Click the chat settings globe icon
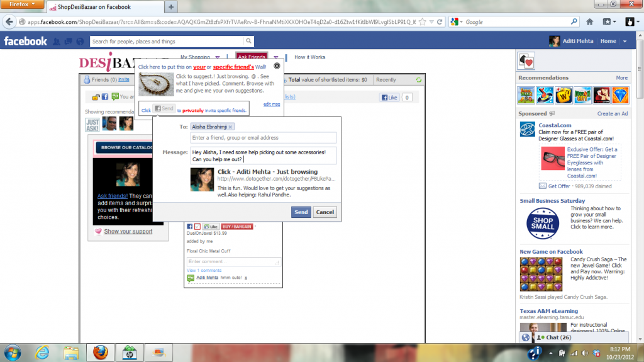Viewport: 644px width, 362px height. tap(526, 337)
